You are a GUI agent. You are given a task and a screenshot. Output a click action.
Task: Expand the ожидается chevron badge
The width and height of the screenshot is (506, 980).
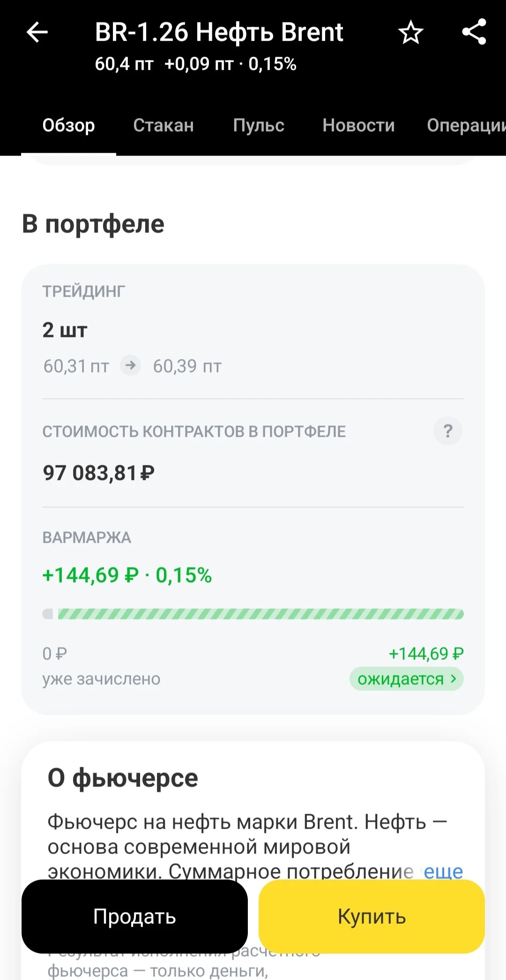(x=407, y=679)
